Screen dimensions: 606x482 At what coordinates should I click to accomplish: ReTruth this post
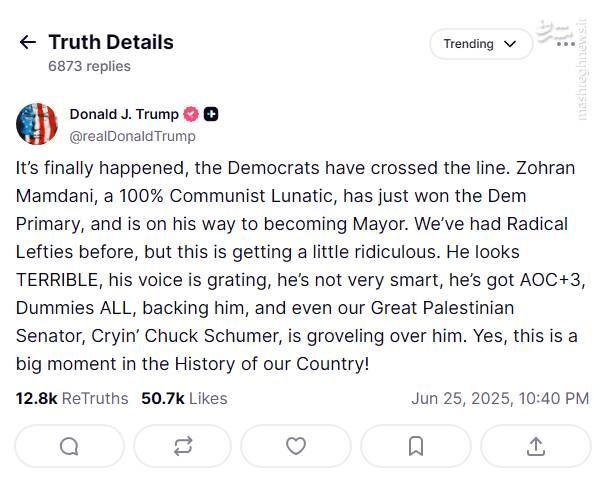[x=183, y=446]
